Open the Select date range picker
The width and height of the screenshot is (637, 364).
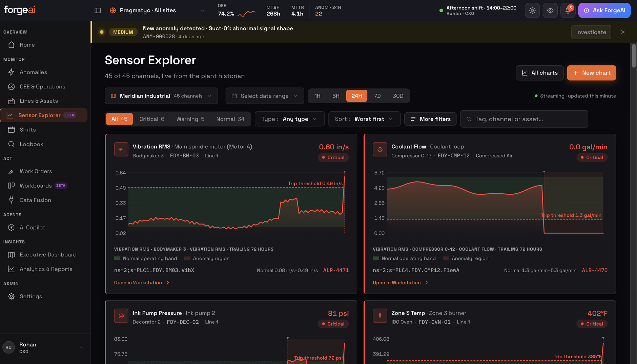(265, 96)
